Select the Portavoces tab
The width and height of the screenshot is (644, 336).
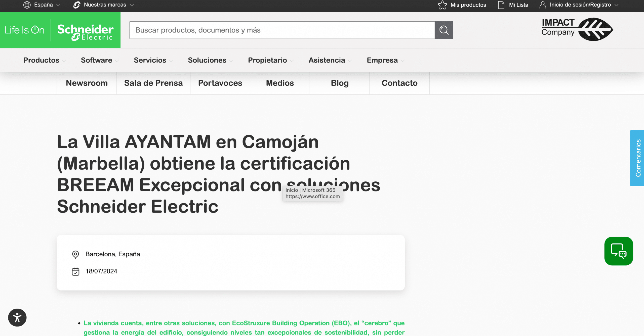220,83
